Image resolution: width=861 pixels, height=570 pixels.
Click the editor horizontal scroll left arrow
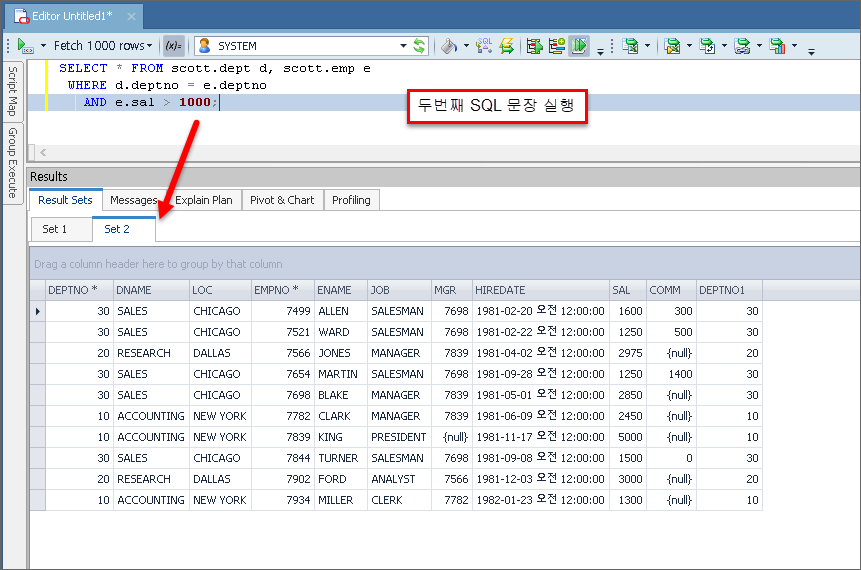point(43,152)
